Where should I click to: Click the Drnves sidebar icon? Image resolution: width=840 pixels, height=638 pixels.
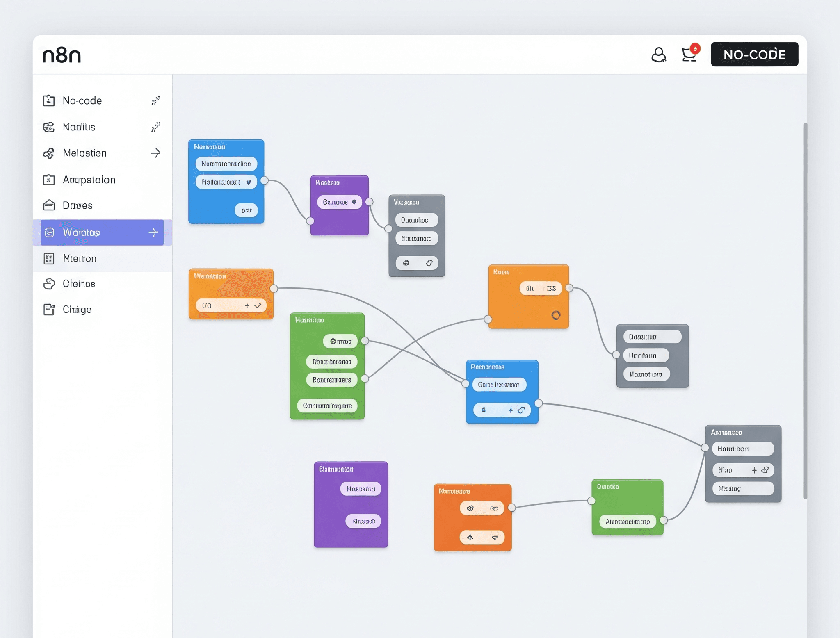point(49,205)
